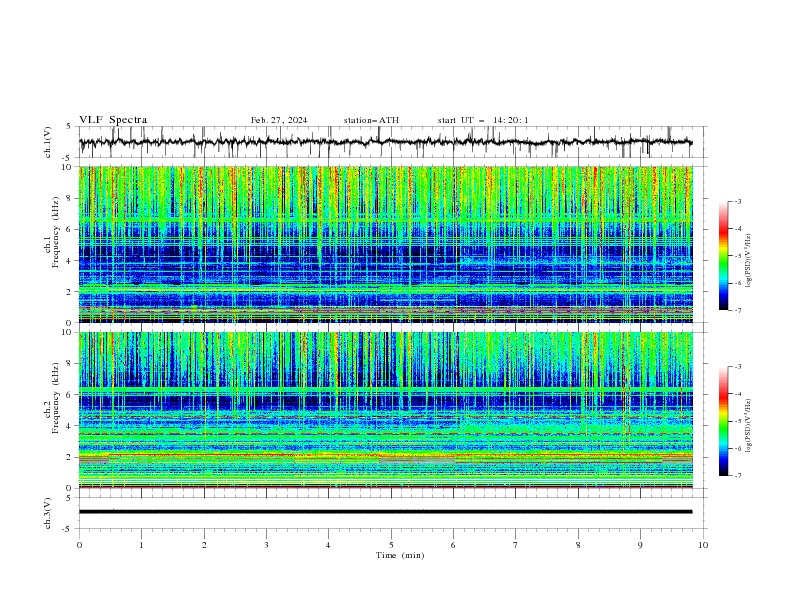Screen dimensions: 792x612
Task: Select the "start UT = 14:20:1" text
Action: 483,120
